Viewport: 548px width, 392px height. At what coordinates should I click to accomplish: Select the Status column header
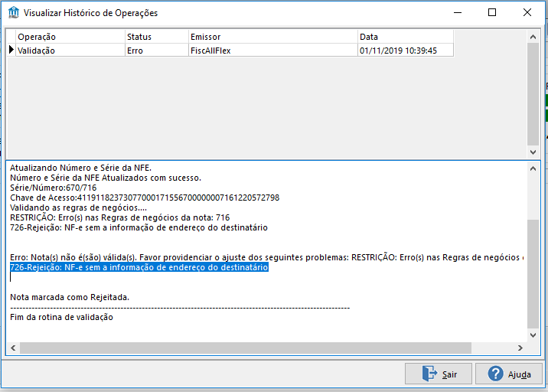point(157,37)
